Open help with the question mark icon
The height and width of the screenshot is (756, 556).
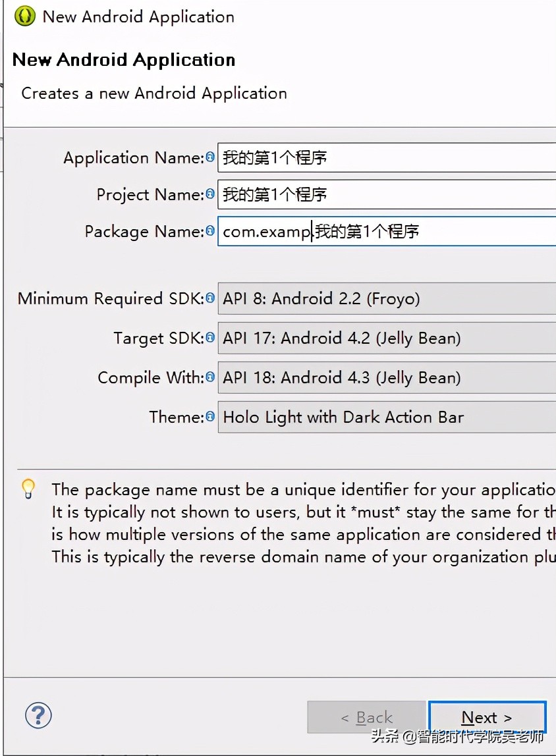point(38,715)
